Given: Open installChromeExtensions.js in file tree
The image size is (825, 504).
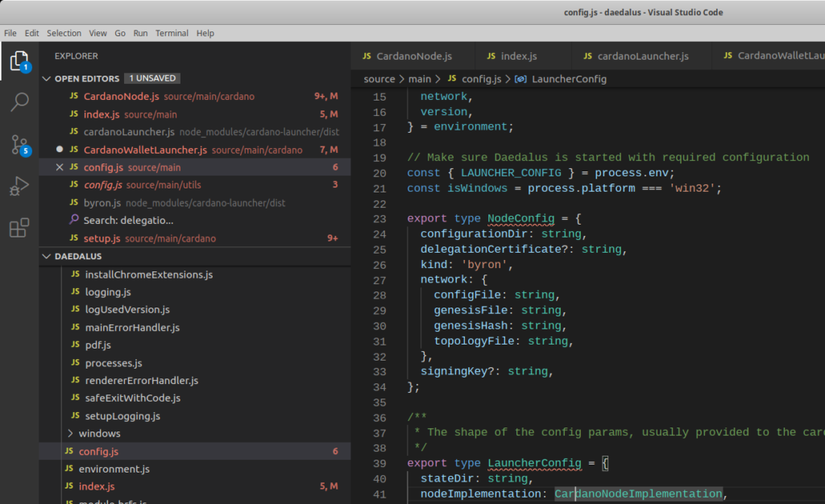Looking at the screenshot, I should coord(195,275).
